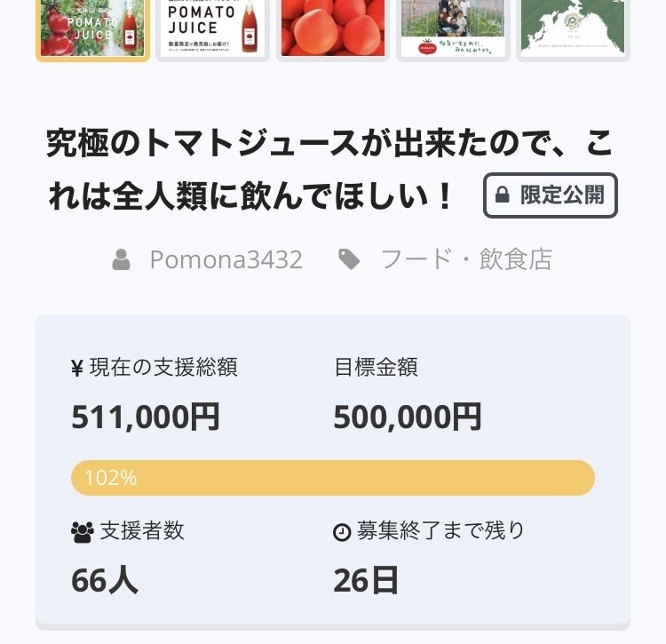Tap the 26日 remaining days value
This screenshot has height=644, width=666.
tap(366, 580)
